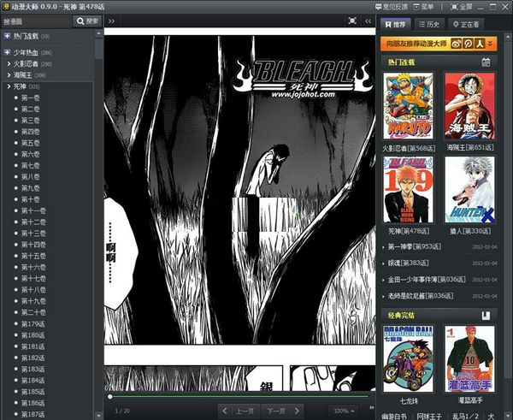Click the 1 / 20 page counter
513x420 pixels.
122,411
